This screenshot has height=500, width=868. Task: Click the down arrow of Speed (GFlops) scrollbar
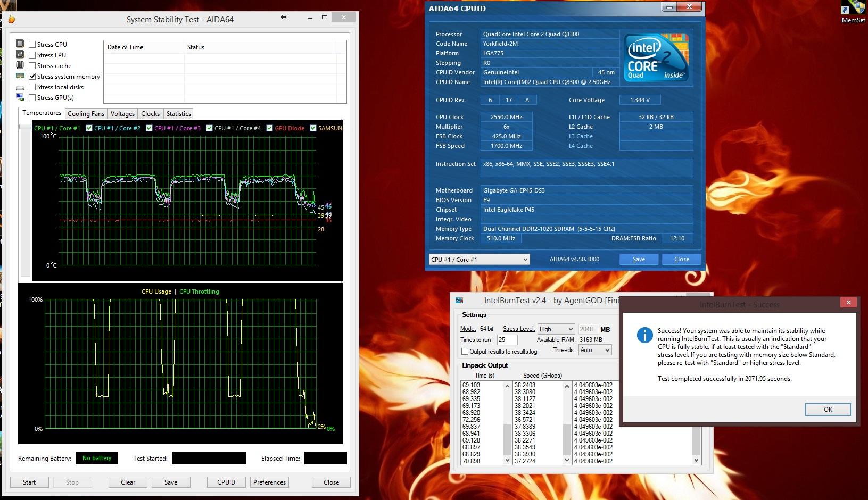click(x=567, y=460)
